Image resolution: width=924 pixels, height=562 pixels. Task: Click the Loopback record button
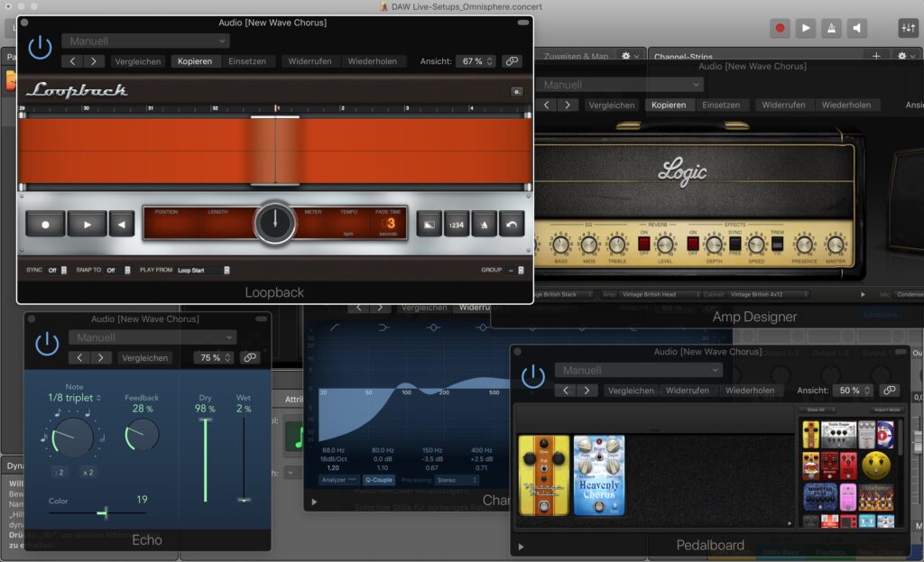pyautogui.click(x=45, y=224)
